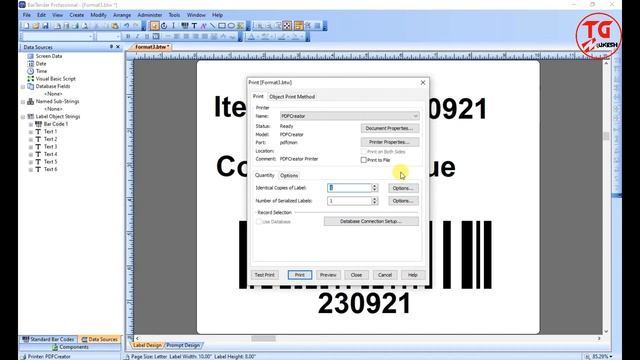Viewport: 640px width, 360px height.
Task: Open the Arrange menu
Action: pyautogui.click(x=122, y=15)
